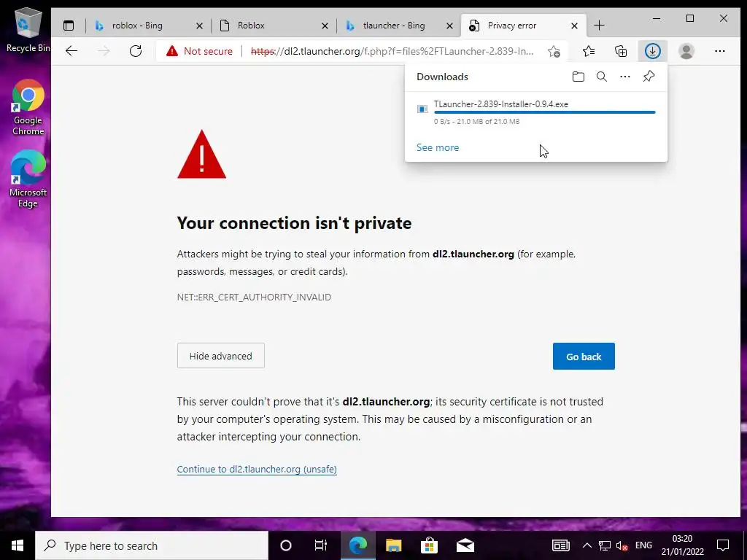Open downloads folder icon in Downloads panel
The width and height of the screenshot is (747, 560).
tap(578, 77)
